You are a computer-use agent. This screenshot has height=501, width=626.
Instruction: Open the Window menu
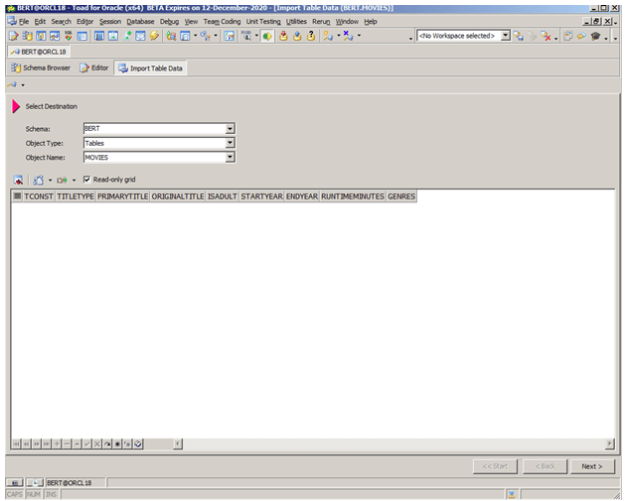tap(347, 22)
